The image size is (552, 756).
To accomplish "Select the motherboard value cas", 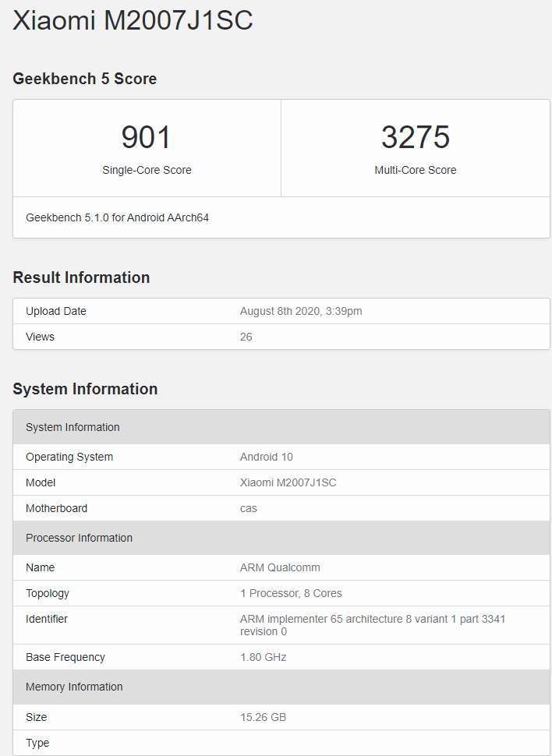I will (x=249, y=509).
